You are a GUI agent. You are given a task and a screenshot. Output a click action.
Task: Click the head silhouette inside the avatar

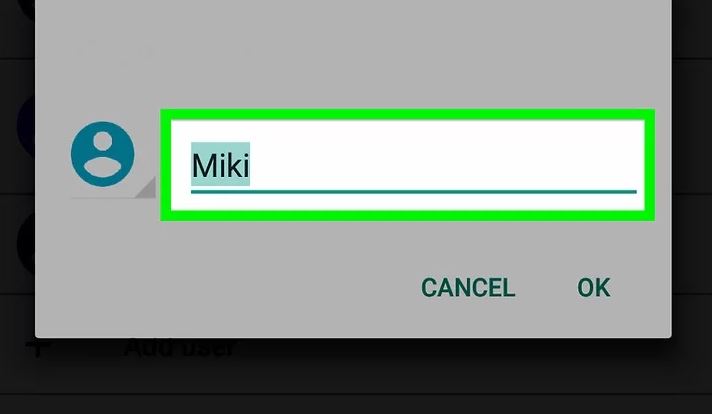[103, 141]
